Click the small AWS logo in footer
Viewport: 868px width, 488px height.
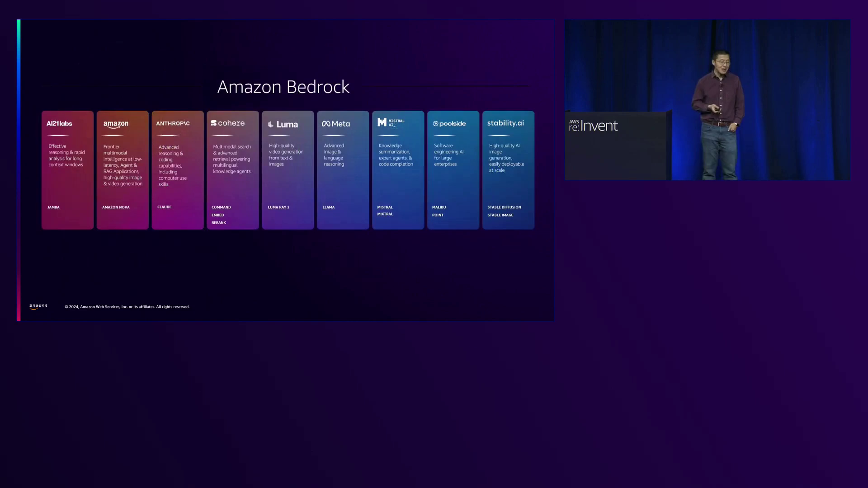(x=38, y=306)
